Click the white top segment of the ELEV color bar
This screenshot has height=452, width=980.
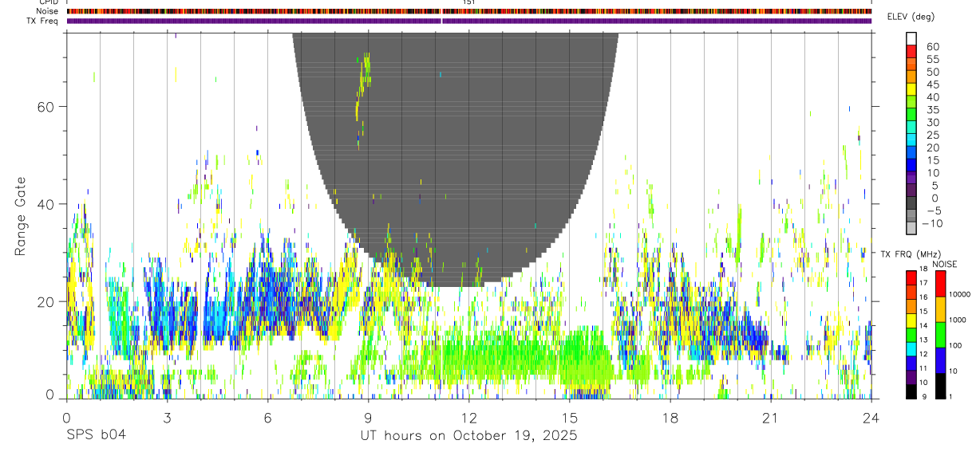(911, 38)
